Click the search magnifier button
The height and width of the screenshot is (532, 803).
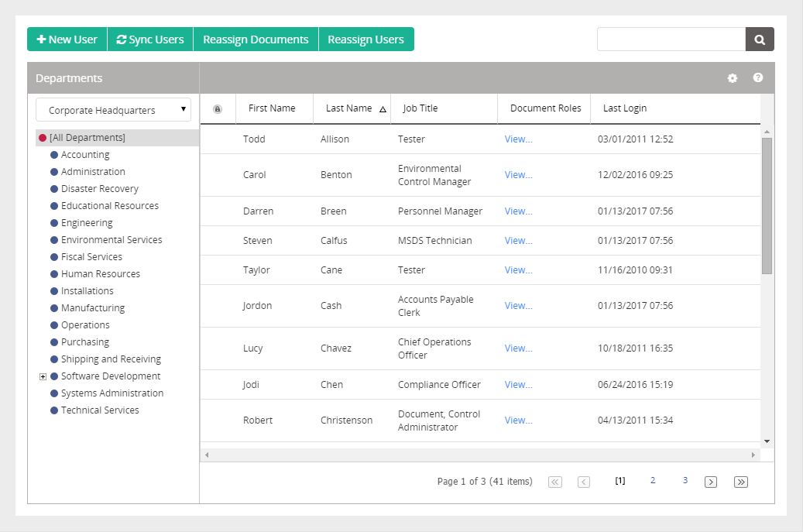[760, 39]
